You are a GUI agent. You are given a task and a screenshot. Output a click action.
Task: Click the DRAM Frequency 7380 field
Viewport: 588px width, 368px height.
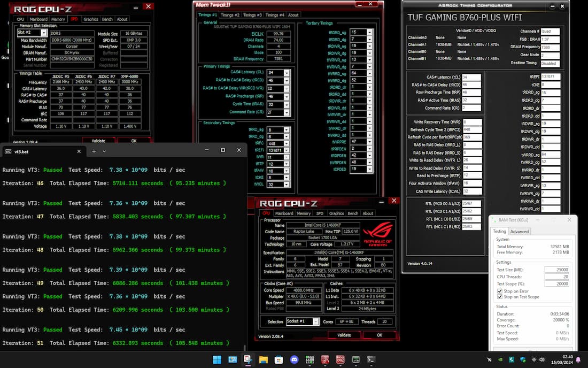[x=550, y=47]
